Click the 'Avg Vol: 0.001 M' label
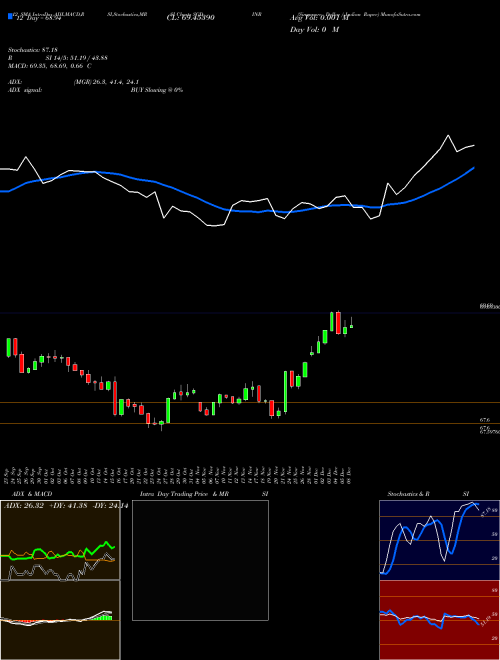 (319, 18)
